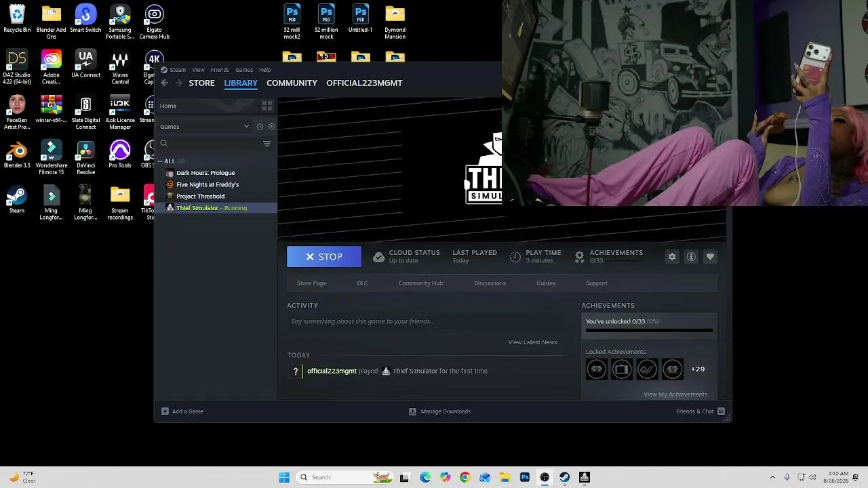Show hidden system tray icons chevron
868x488 pixels.
click(772, 477)
